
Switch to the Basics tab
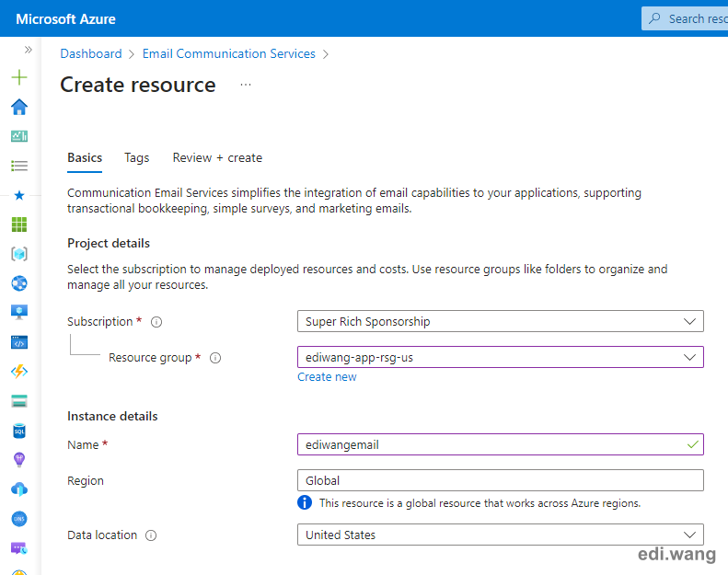pos(85,158)
